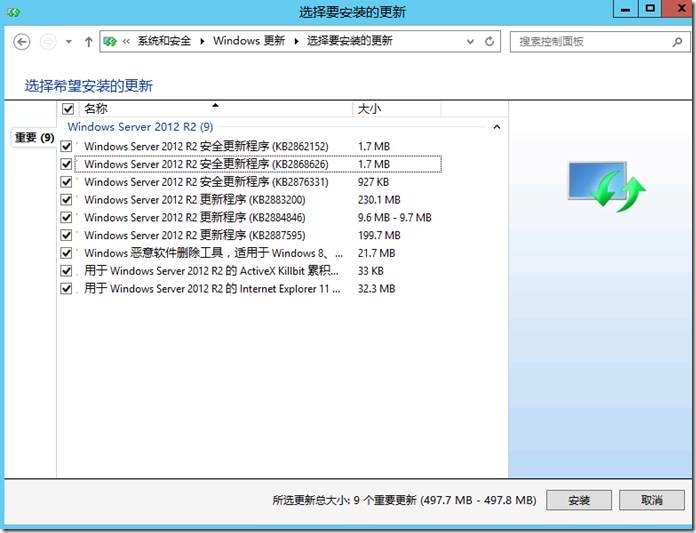Uncheck the KB2862152 security update
Screen dimensions: 696x533
(66, 146)
